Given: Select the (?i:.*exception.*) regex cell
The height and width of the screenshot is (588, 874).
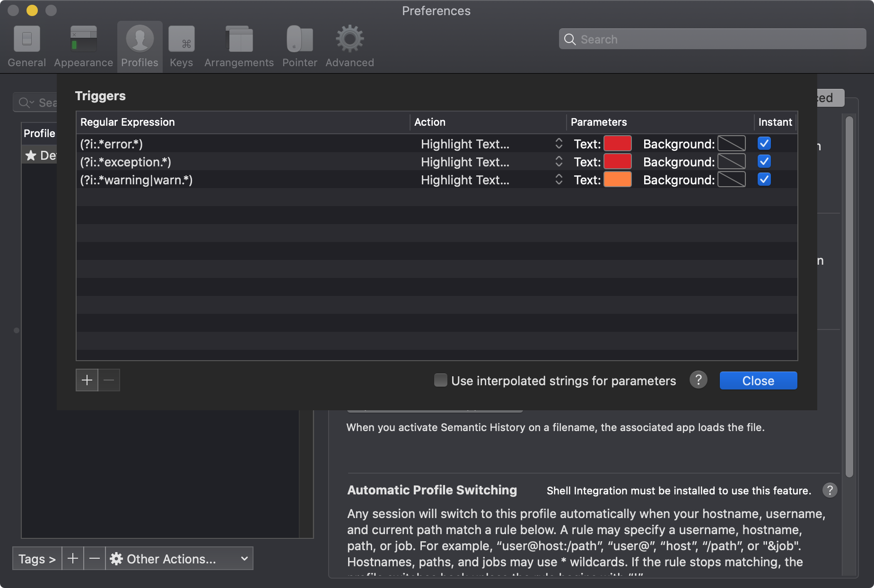Looking at the screenshot, I should point(243,162).
